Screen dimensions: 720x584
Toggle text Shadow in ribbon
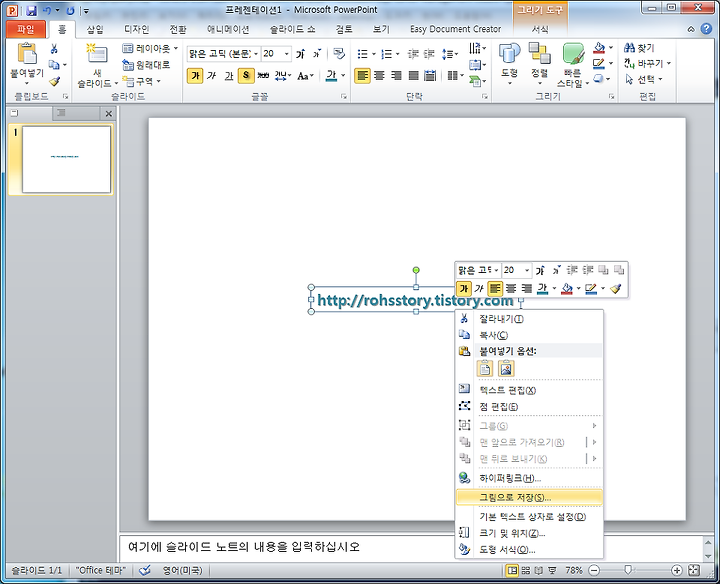click(246, 75)
